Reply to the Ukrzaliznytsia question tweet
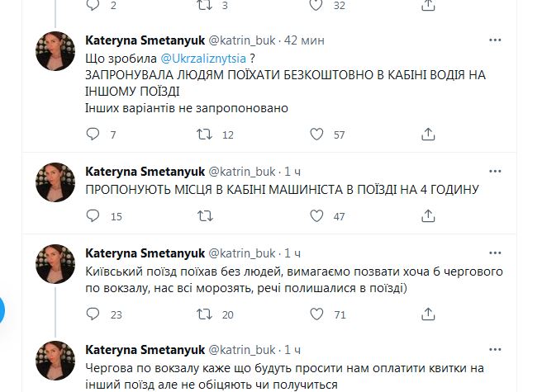The image size is (542, 392). [x=93, y=135]
